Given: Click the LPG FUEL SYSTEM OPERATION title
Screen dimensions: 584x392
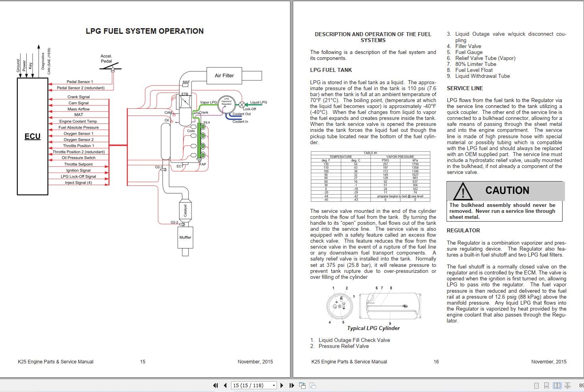Looking at the screenshot, I should coord(145,31).
